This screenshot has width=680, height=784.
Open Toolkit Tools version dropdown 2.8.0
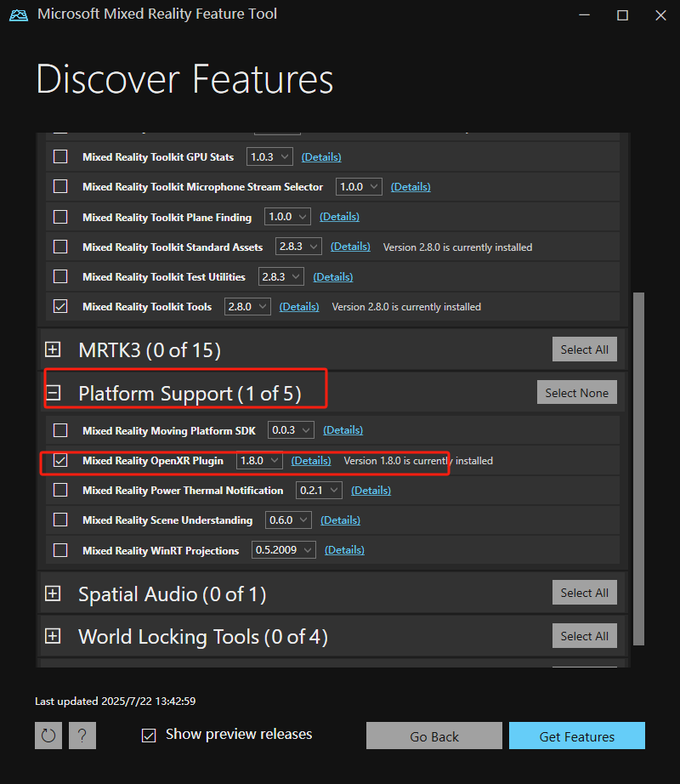click(x=247, y=306)
